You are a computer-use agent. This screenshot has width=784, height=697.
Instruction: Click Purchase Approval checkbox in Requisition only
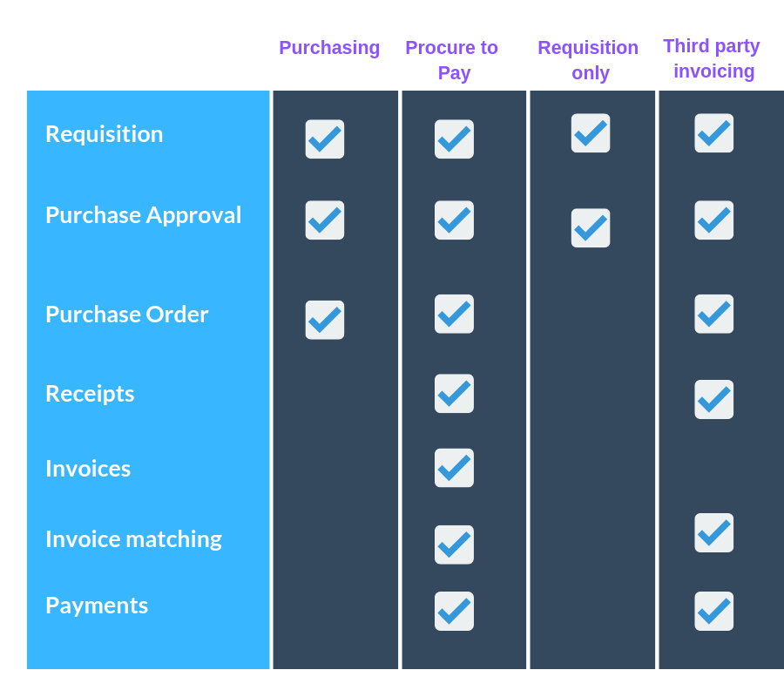(x=591, y=228)
